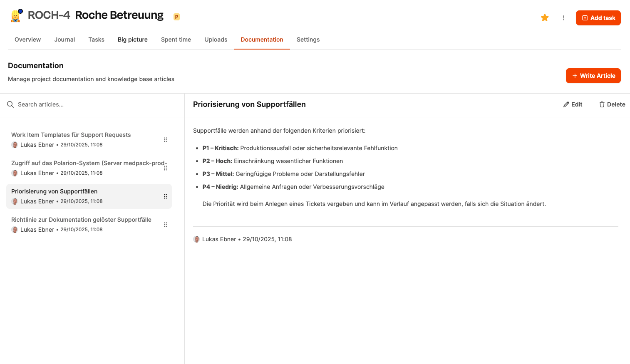Switch to the Overview tab
630x364 pixels.
click(27, 40)
